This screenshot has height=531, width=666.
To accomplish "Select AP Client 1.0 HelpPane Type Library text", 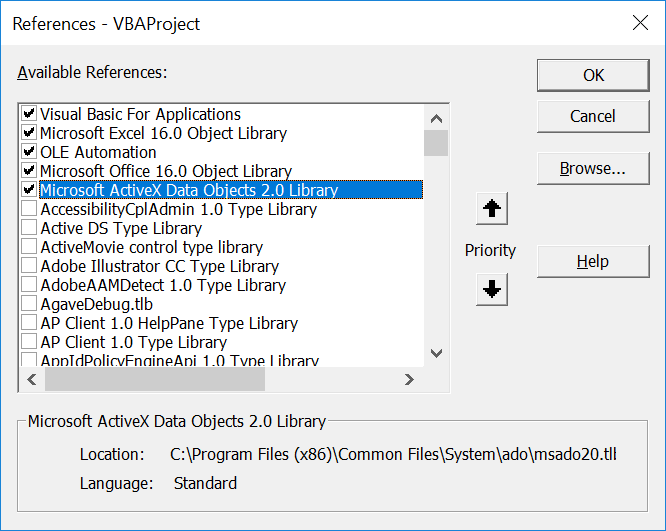I will click(x=169, y=323).
